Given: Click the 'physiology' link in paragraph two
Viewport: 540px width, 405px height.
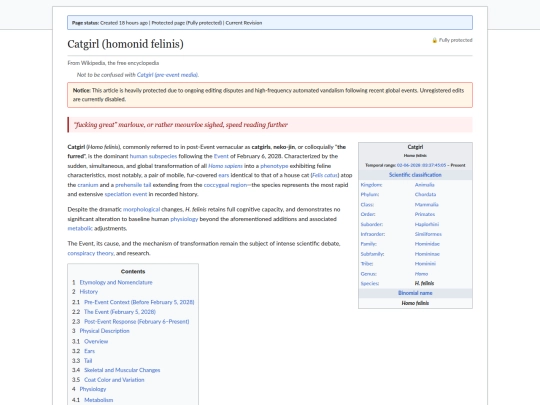Looking at the screenshot, I should click(x=184, y=219).
